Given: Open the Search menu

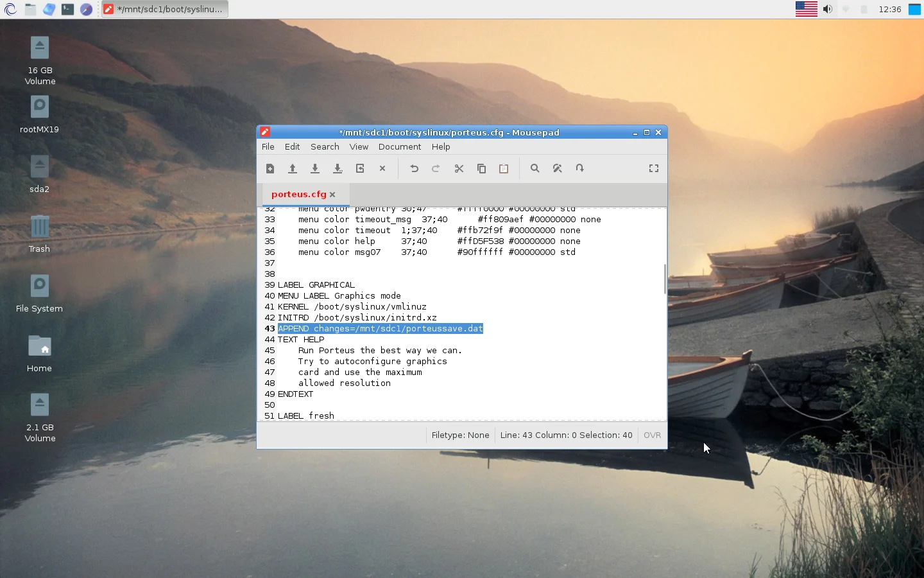Looking at the screenshot, I should coord(325,146).
